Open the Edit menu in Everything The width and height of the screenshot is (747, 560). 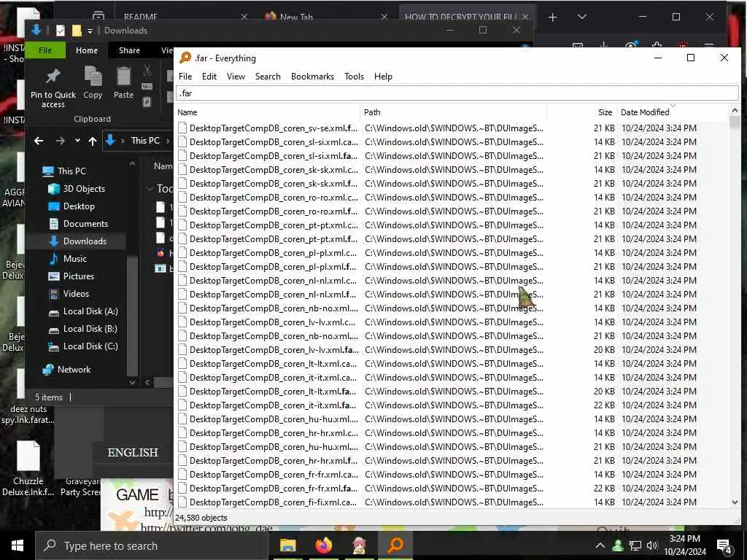point(209,76)
